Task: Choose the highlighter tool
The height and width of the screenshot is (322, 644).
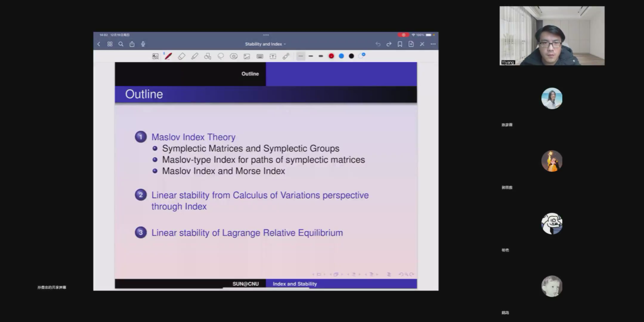Action: pyautogui.click(x=195, y=56)
